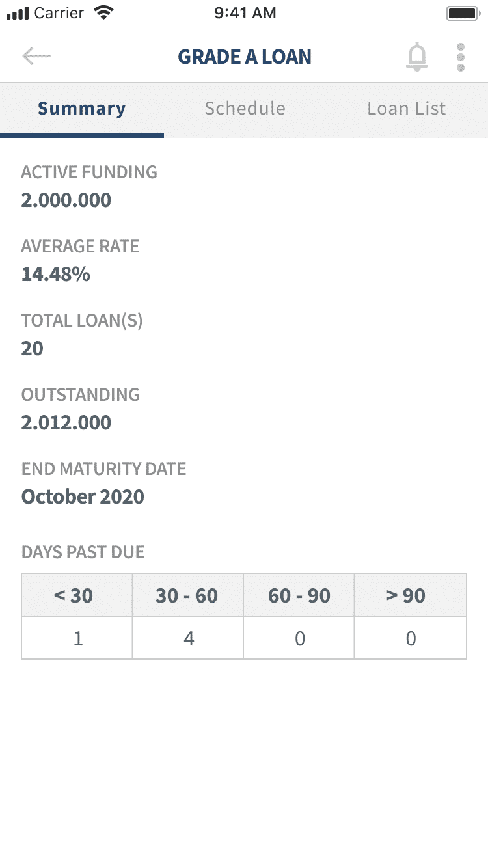Tap the "60 - 90" days column header
Screen dimensions: 488x868
tap(299, 595)
